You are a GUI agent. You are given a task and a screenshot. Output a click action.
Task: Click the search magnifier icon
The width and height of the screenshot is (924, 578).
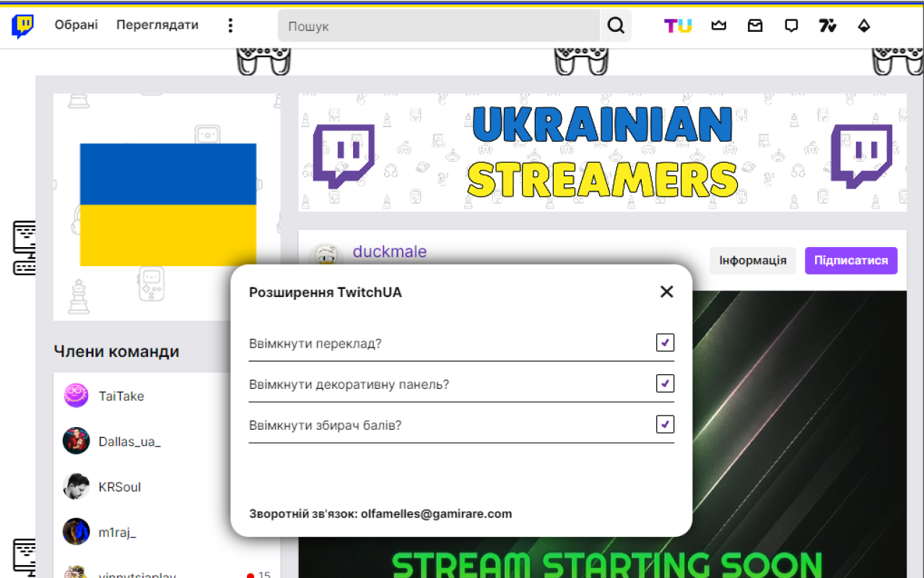click(x=615, y=25)
